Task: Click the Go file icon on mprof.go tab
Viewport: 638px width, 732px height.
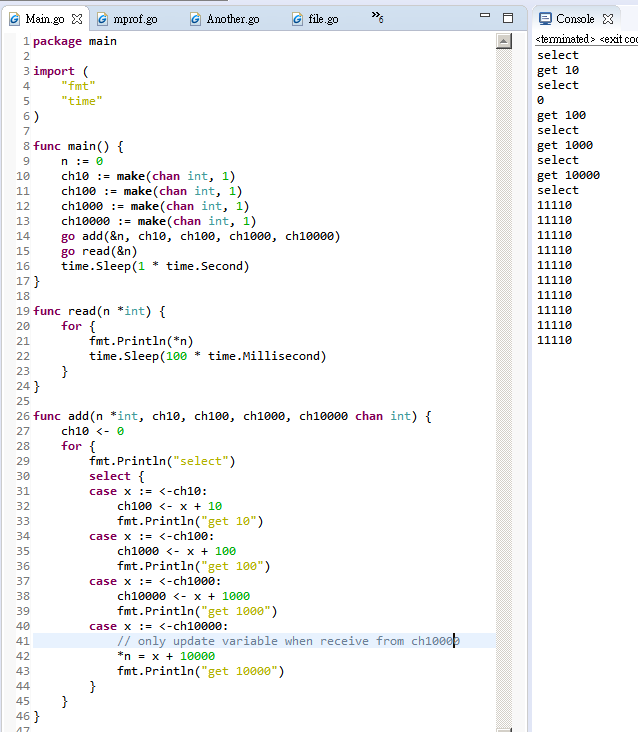Action: click(x=102, y=19)
